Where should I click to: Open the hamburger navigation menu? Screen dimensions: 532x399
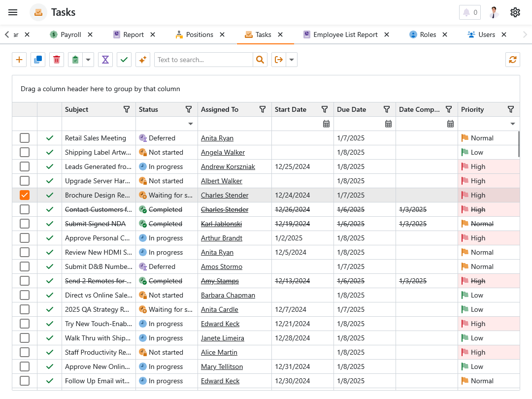(13, 12)
